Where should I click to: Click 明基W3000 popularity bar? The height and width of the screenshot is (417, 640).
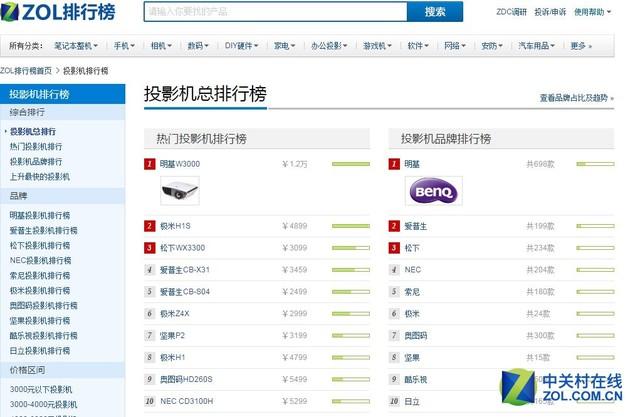351,164
